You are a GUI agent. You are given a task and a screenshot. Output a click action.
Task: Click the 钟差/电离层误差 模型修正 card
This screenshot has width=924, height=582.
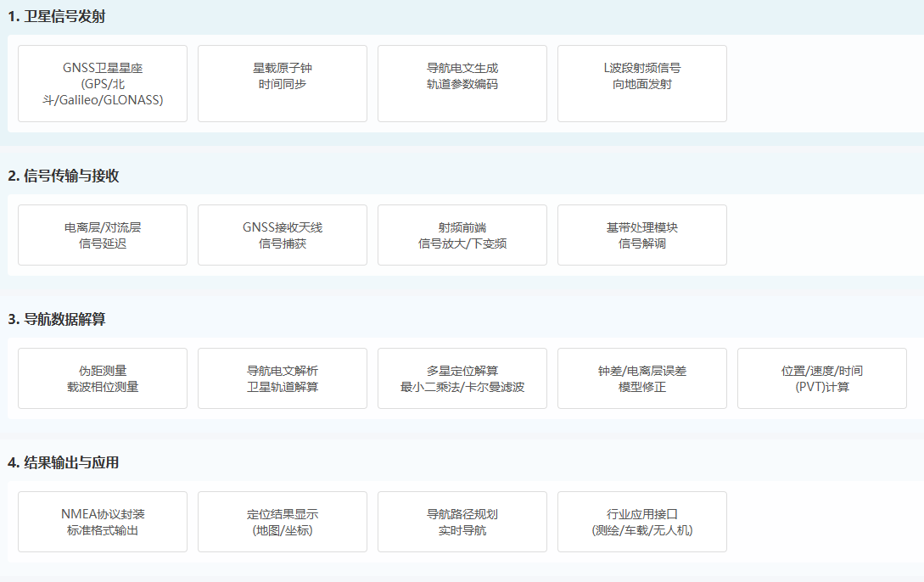(x=642, y=378)
